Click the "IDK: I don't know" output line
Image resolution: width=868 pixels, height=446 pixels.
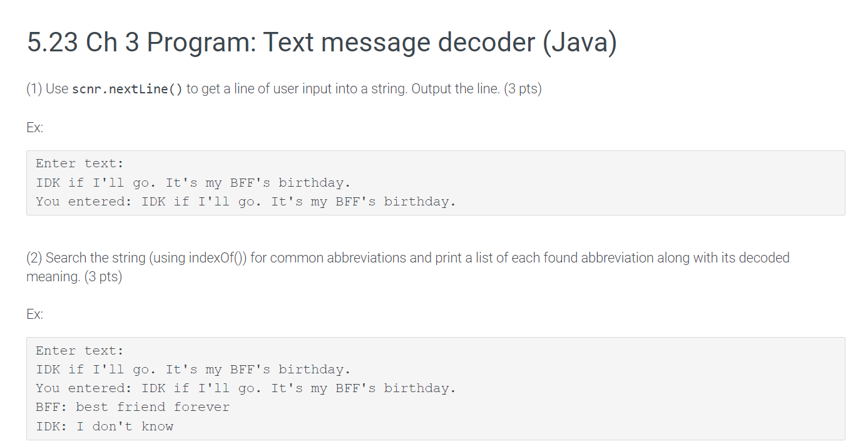pyautogui.click(x=105, y=427)
